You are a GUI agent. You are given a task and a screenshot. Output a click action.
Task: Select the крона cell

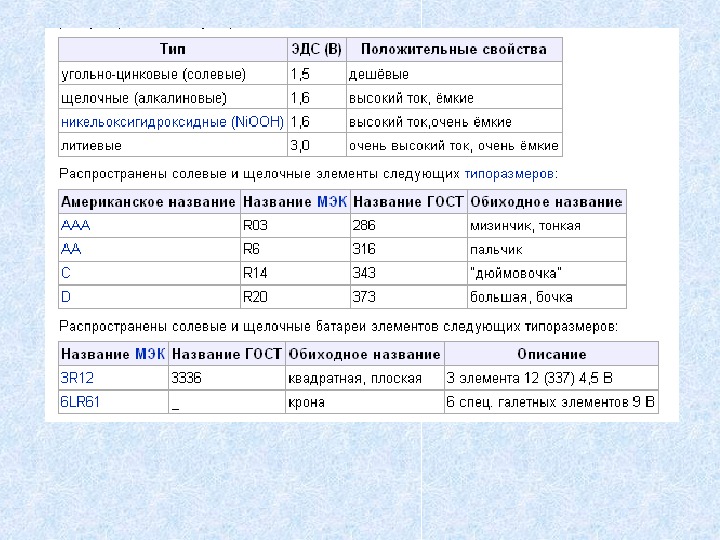click(365, 402)
